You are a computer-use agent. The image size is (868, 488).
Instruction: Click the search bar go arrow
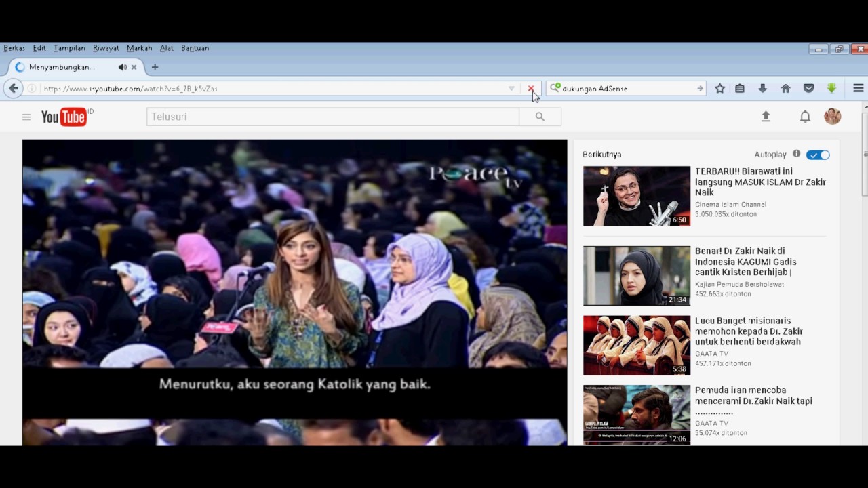click(x=700, y=88)
